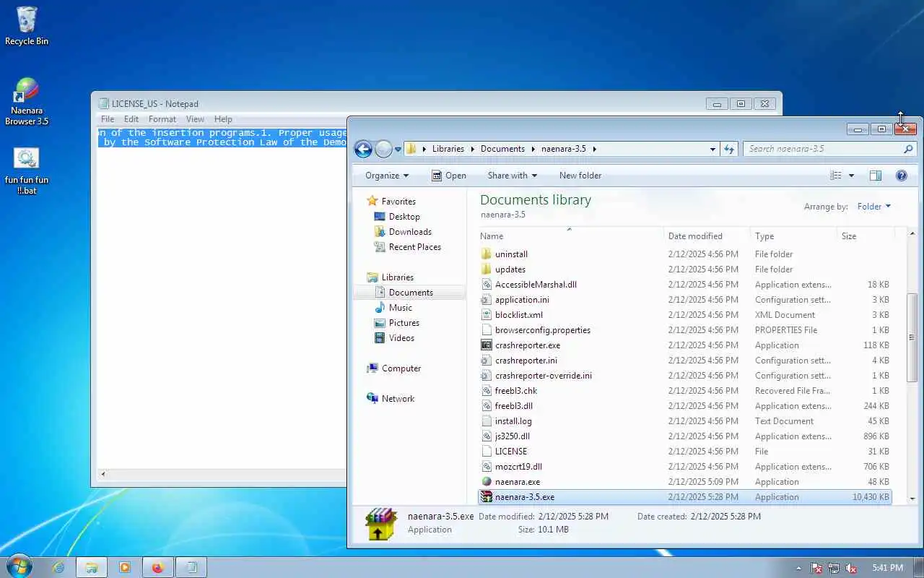924x578 pixels.
Task: Click the naenara.exe globe icon
Action: [486, 482]
